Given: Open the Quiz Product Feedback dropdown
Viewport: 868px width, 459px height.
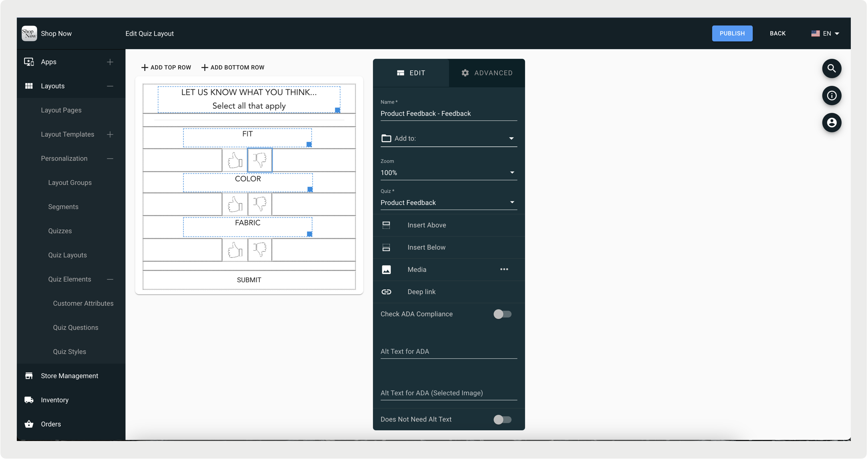Looking at the screenshot, I should tap(449, 203).
